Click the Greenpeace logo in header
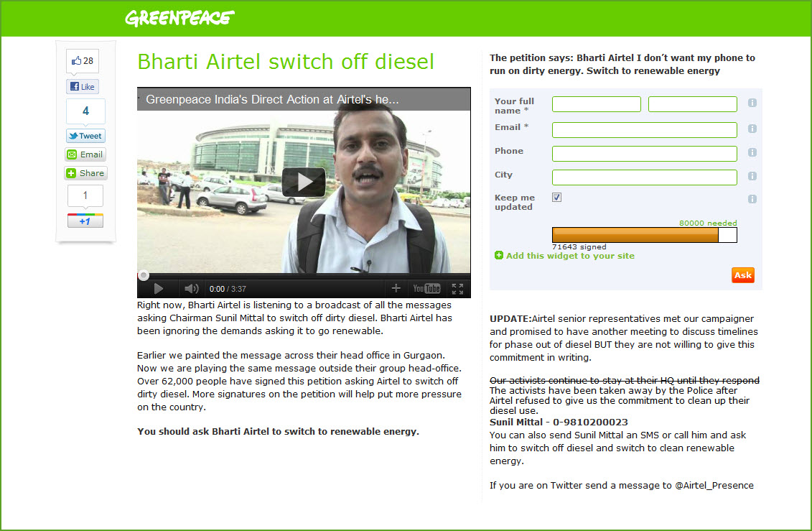This screenshot has width=812, height=531. (179, 18)
